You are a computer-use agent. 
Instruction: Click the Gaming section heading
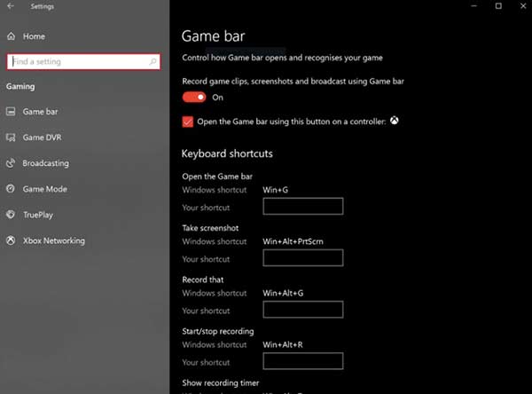click(x=20, y=87)
